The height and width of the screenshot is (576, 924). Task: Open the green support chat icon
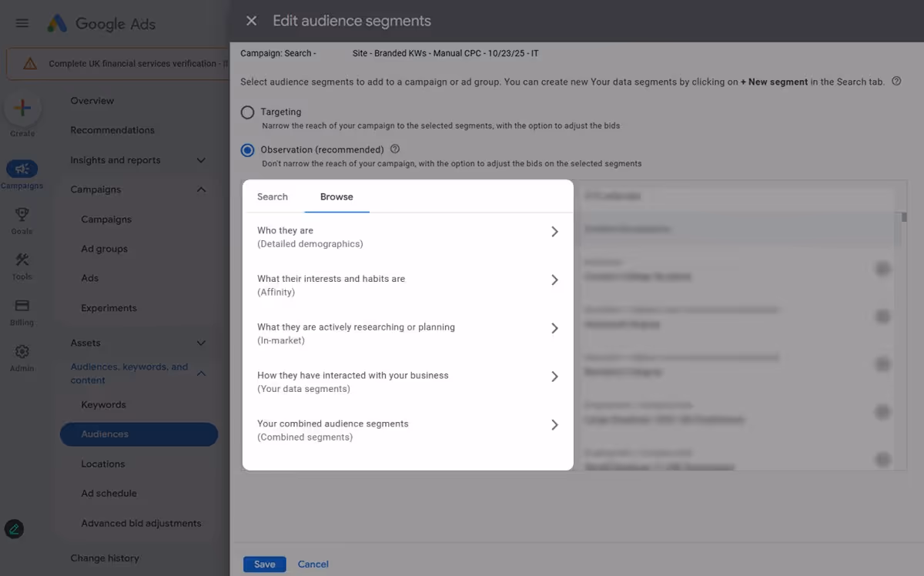coord(14,529)
